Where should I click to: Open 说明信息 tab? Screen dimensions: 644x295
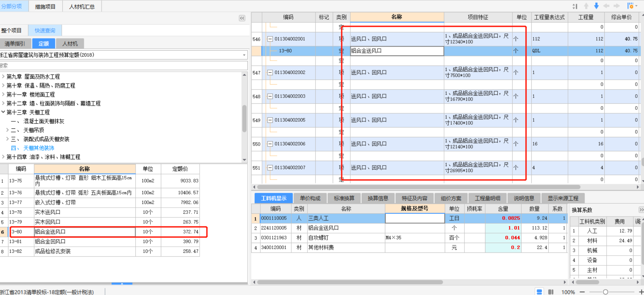click(x=524, y=198)
